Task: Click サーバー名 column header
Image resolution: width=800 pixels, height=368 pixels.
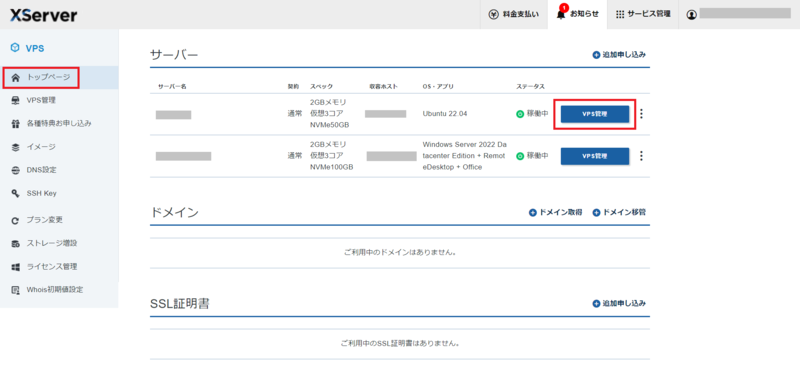Action: pos(172,86)
